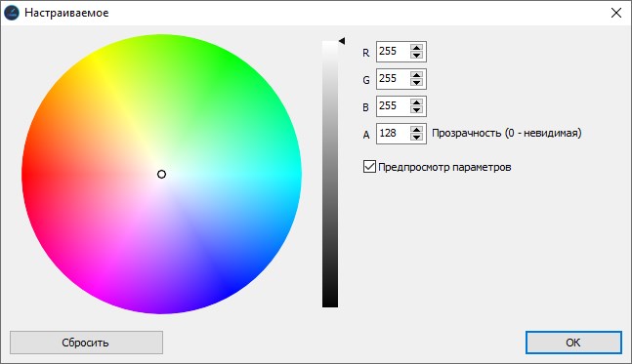
Task: Decrease the B value with down arrow
Action: click(416, 110)
